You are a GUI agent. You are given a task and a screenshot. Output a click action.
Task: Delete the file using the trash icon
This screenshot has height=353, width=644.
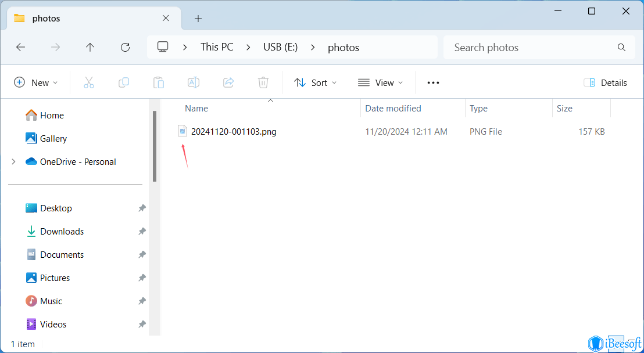263,82
